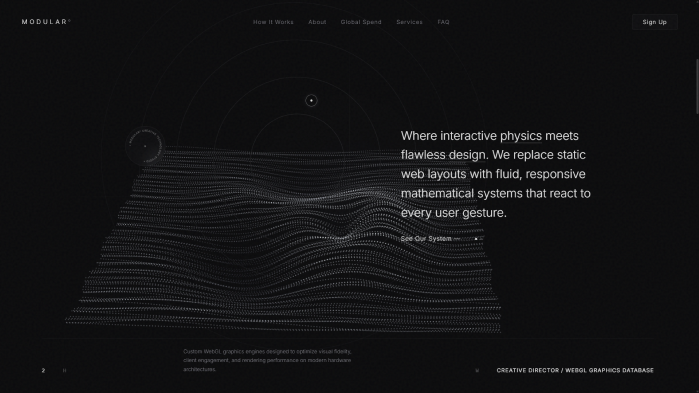
Task: Click the small orbiting dot circle icon
Action: click(x=311, y=100)
